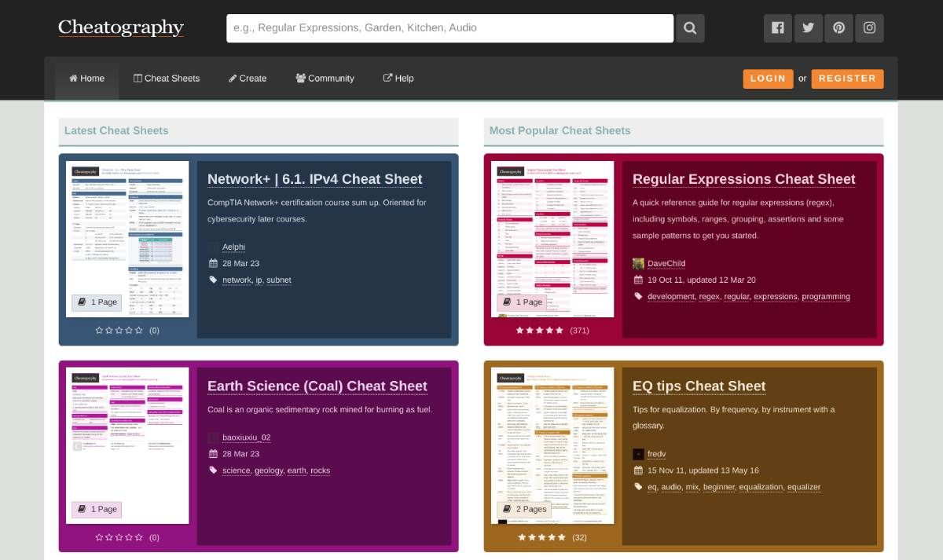Click the mix tag
This screenshot has width=943, height=560.
click(692, 487)
